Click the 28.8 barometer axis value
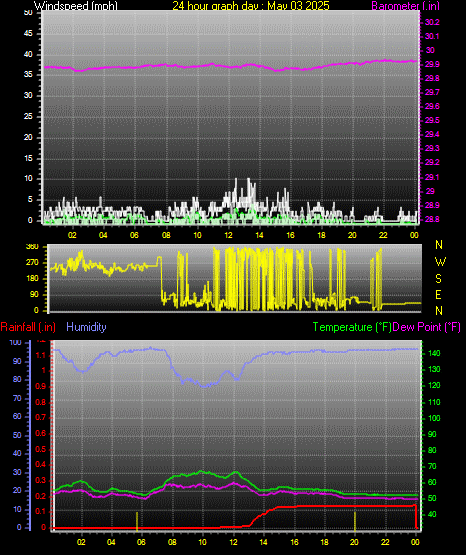The height and width of the screenshot is (555, 466). (x=432, y=219)
